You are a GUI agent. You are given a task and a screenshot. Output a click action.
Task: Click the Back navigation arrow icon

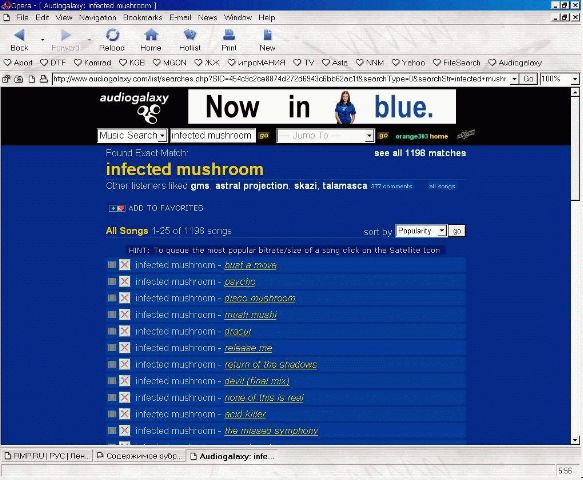19,35
